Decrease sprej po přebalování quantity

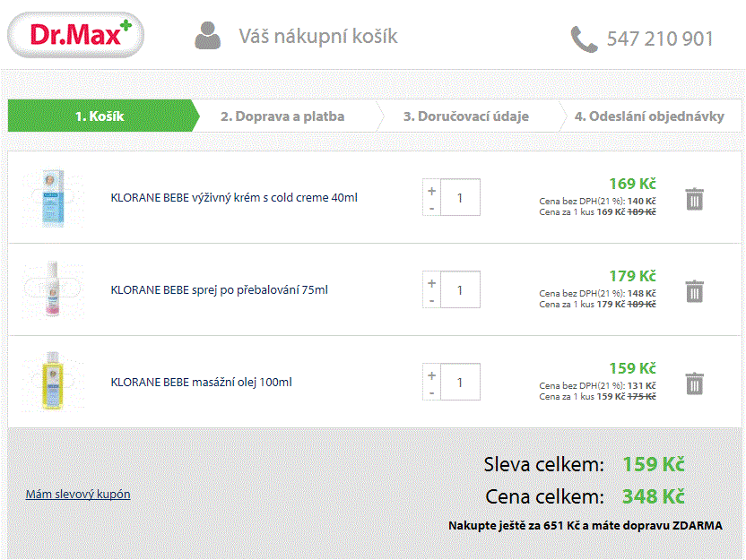[x=432, y=299]
